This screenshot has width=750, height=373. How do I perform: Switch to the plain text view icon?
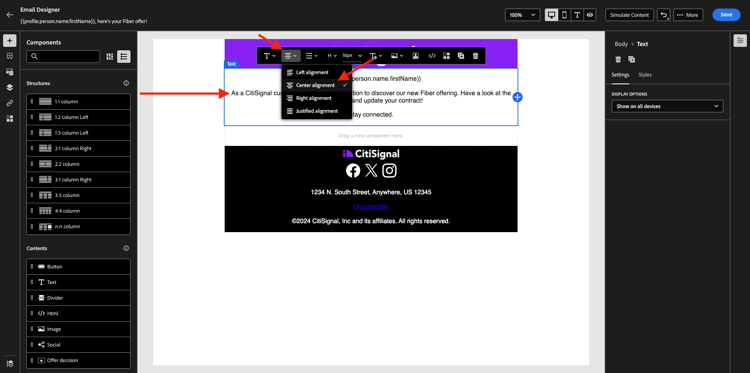[577, 15]
